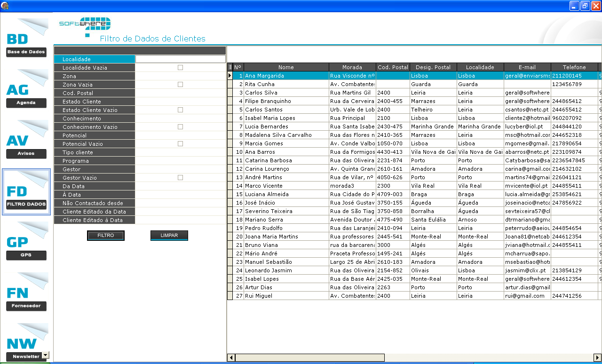Click the À Data filter value field
Viewport: 602px width, 364px height.
point(181,195)
